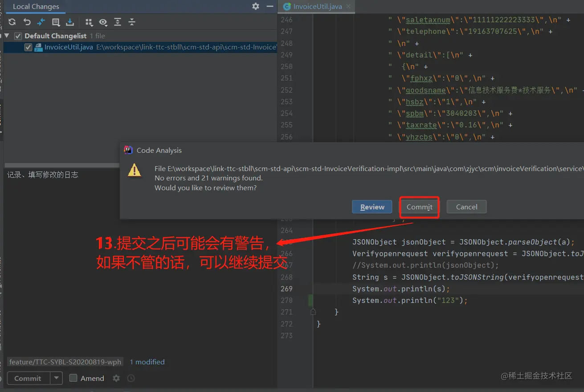Click the 'goodsname' JSON string line

(x=486, y=90)
